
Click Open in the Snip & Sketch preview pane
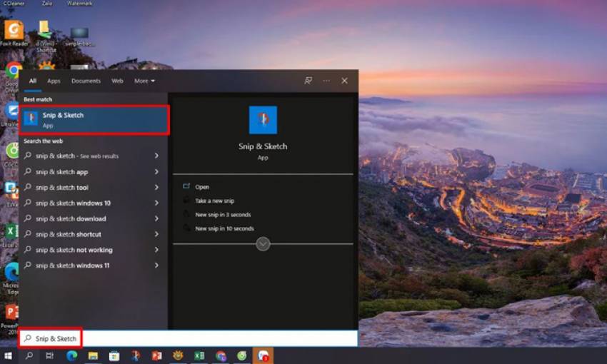[x=201, y=187]
